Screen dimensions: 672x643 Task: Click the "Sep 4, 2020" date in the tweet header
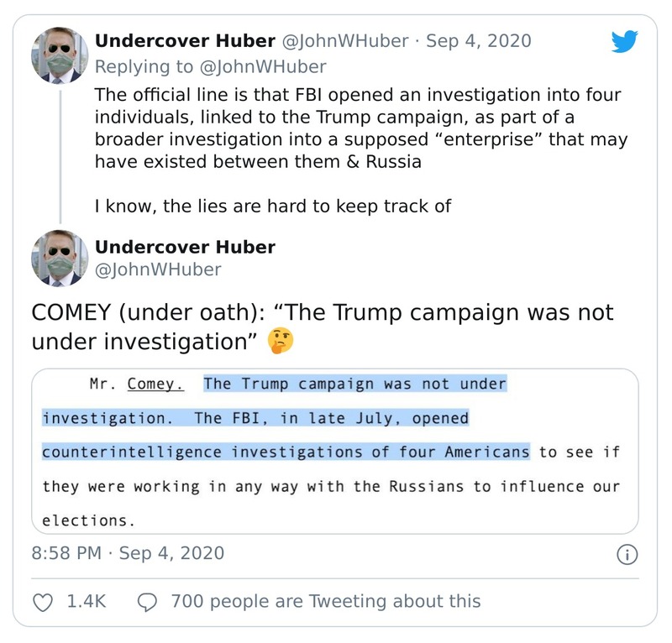pos(480,40)
